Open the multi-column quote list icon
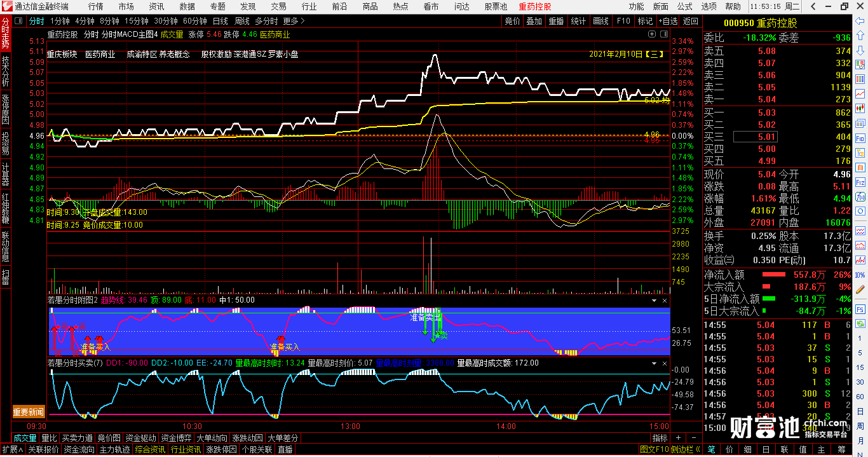868x457 pixels. 860,78
